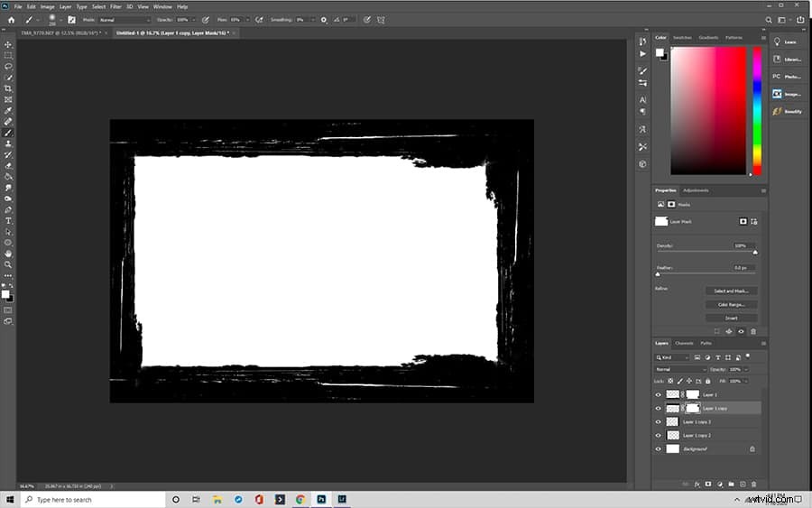
Task: Open the Filter menu
Action: click(115, 6)
